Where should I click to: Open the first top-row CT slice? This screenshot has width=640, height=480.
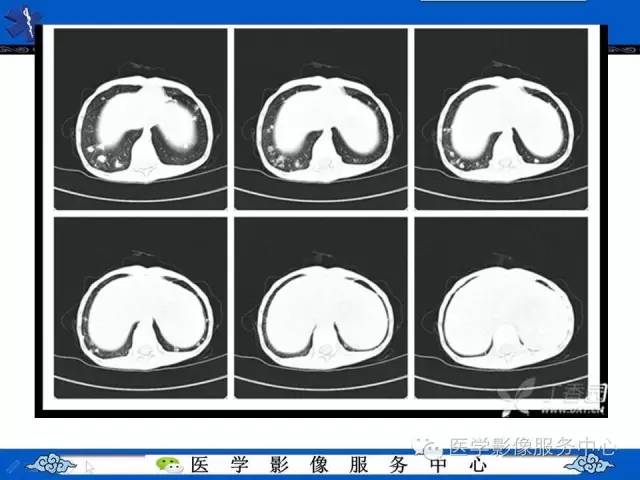point(141,119)
